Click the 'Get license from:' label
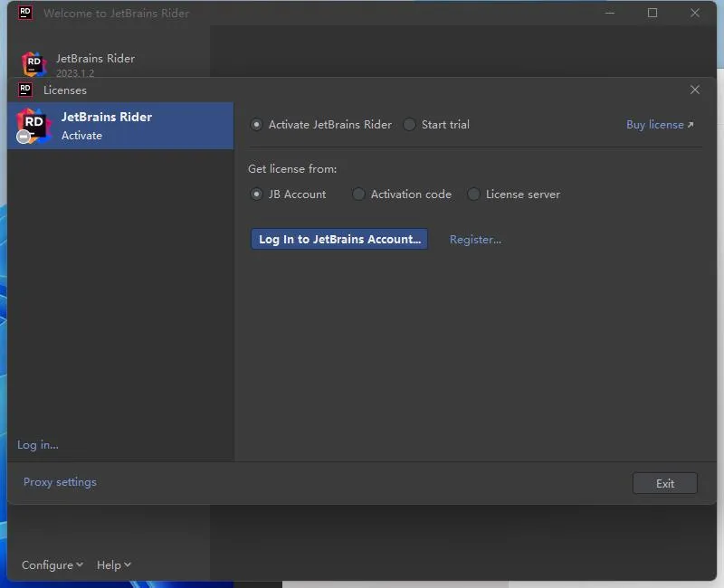 click(292, 169)
